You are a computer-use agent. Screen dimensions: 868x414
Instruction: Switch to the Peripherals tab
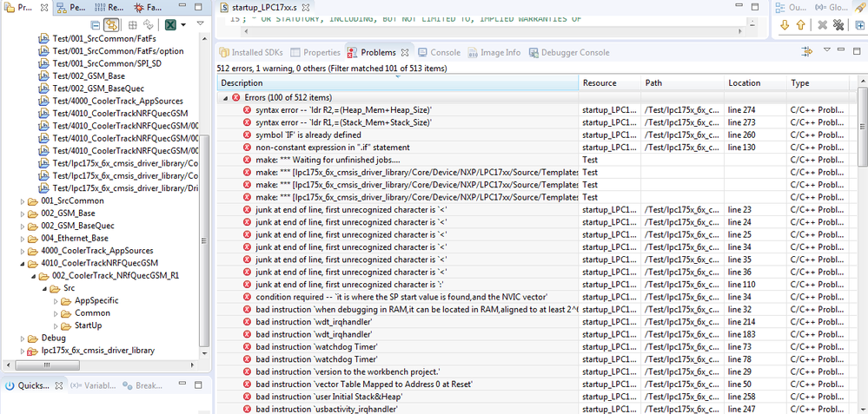click(70, 8)
